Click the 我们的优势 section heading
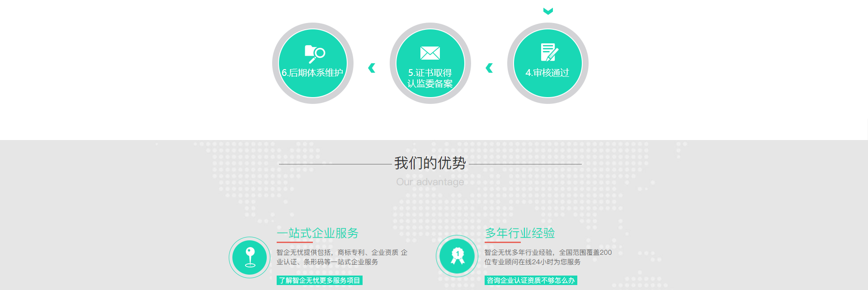868x290 pixels. coord(430,163)
